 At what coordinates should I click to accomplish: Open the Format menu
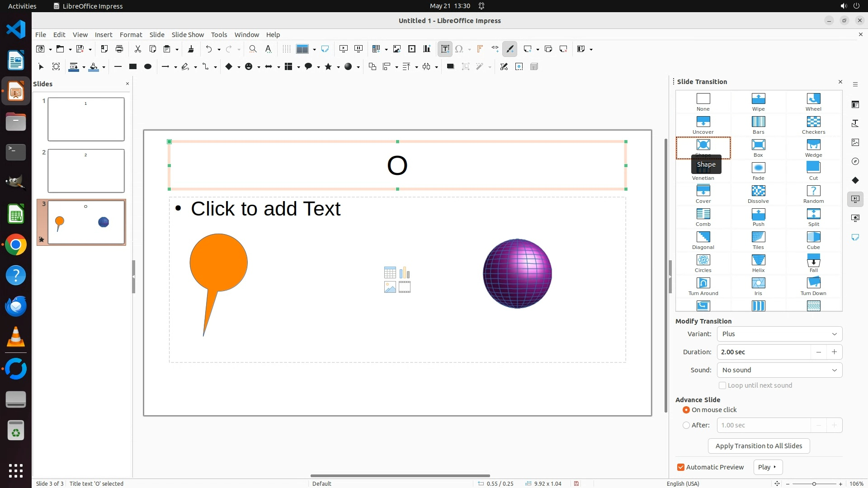pos(131,34)
